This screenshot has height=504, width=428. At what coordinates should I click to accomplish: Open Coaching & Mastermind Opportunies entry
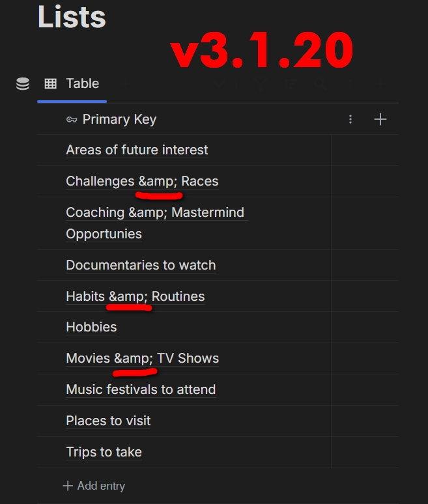coord(154,213)
